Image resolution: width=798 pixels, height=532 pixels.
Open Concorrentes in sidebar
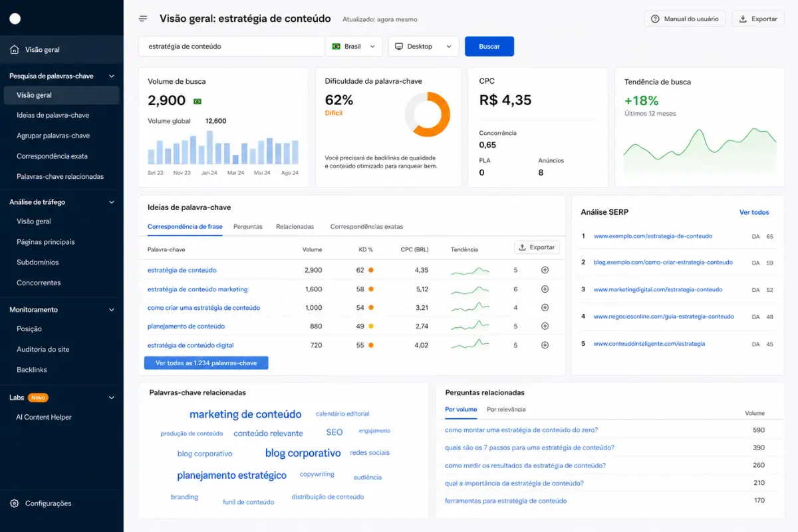39,283
